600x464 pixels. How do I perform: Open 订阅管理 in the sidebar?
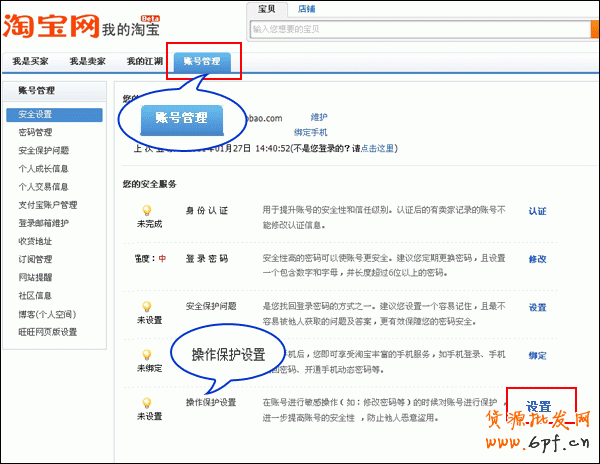pyautogui.click(x=35, y=259)
